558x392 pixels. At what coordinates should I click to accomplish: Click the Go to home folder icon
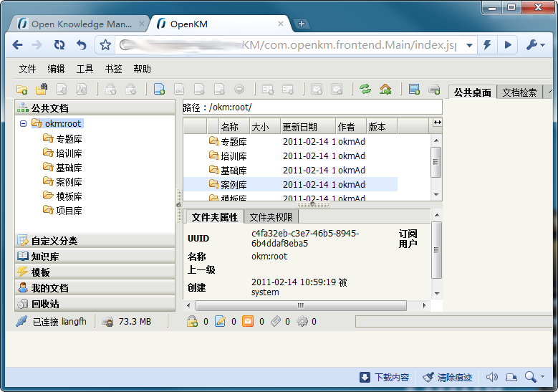coord(385,89)
